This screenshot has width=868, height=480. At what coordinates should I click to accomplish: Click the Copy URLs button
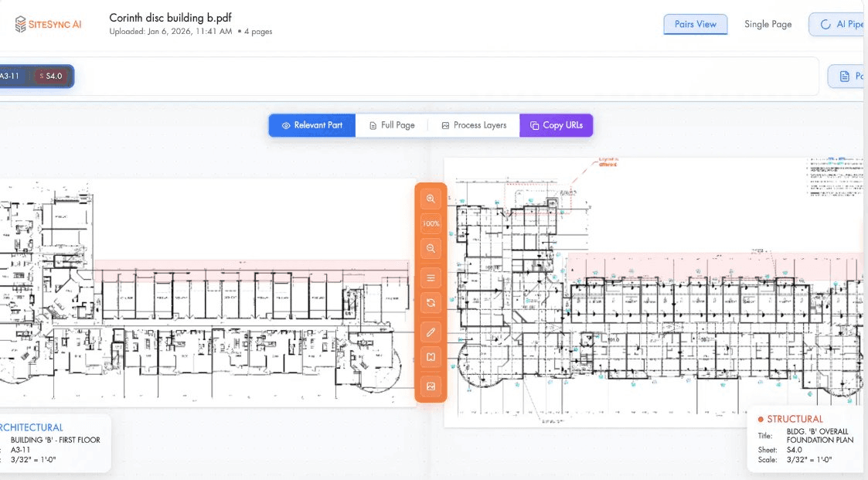pyautogui.click(x=557, y=125)
